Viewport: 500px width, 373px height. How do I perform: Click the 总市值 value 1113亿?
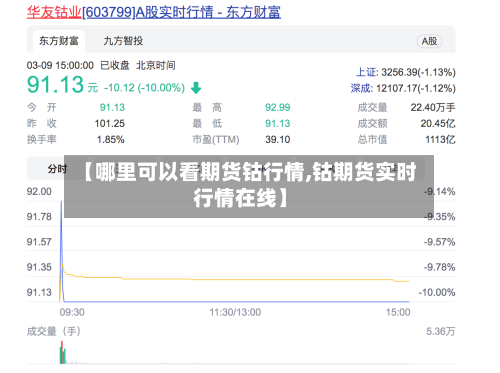coord(440,139)
